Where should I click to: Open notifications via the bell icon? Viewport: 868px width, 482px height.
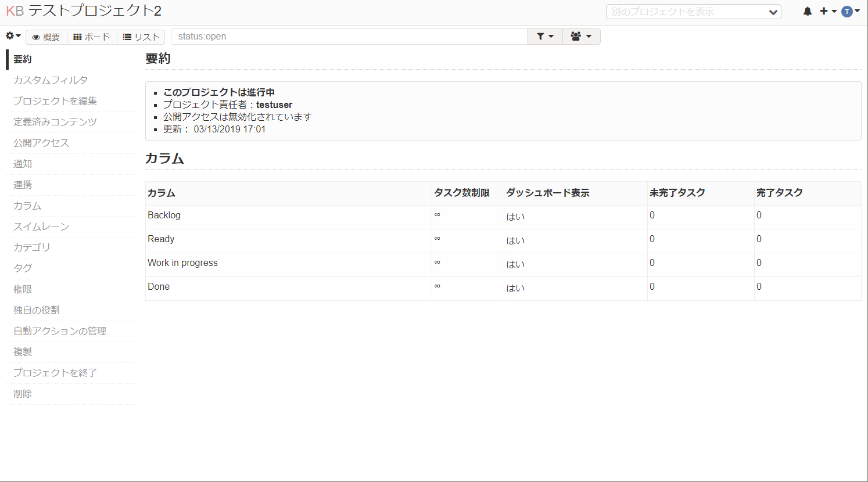pos(807,10)
